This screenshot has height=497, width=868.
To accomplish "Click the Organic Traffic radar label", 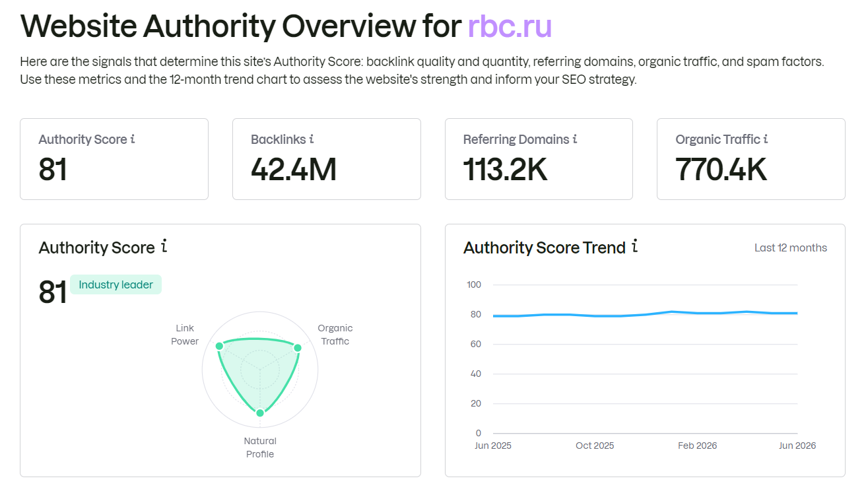I will pyautogui.click(x=335, y=335).
